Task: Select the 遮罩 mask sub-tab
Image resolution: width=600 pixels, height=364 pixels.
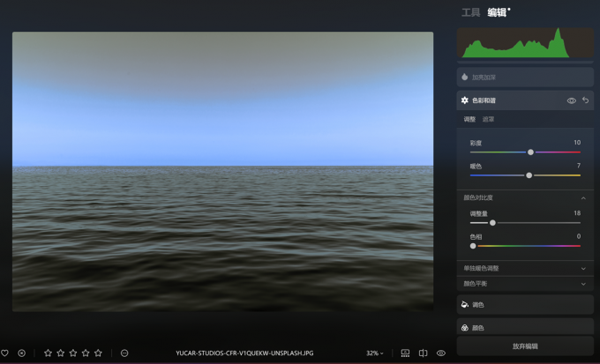Action: [488, 119]
